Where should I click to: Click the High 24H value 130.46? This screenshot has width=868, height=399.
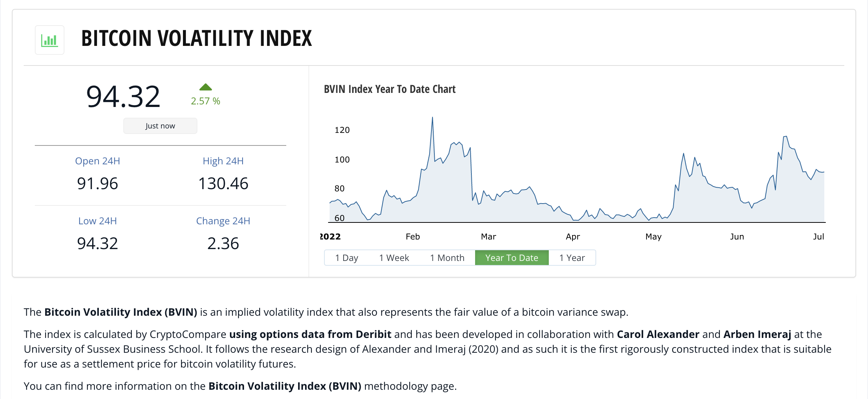(x=223, y=184)
